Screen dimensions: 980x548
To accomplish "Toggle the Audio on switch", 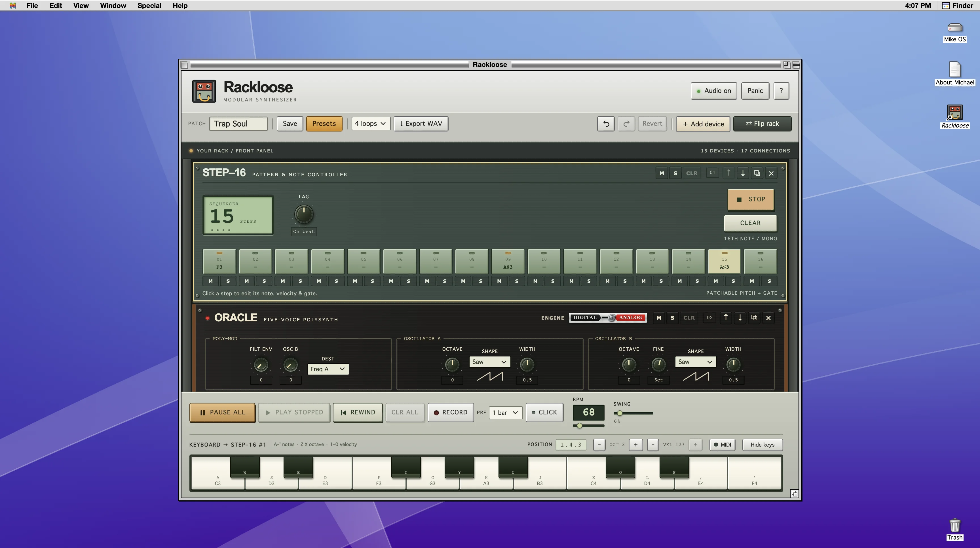I will click(714, 91).
